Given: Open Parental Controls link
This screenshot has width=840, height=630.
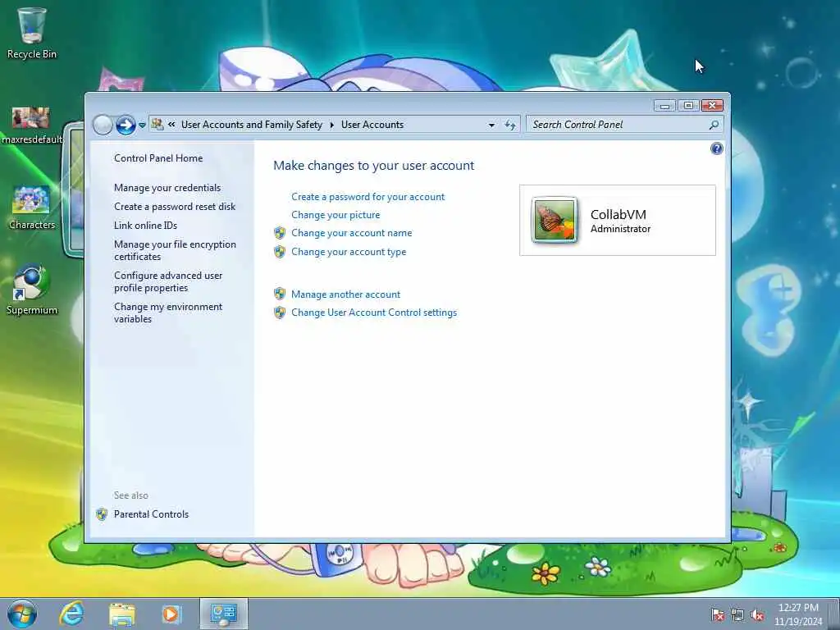Looking at the screenshot, I should click(x=151, y=514).
